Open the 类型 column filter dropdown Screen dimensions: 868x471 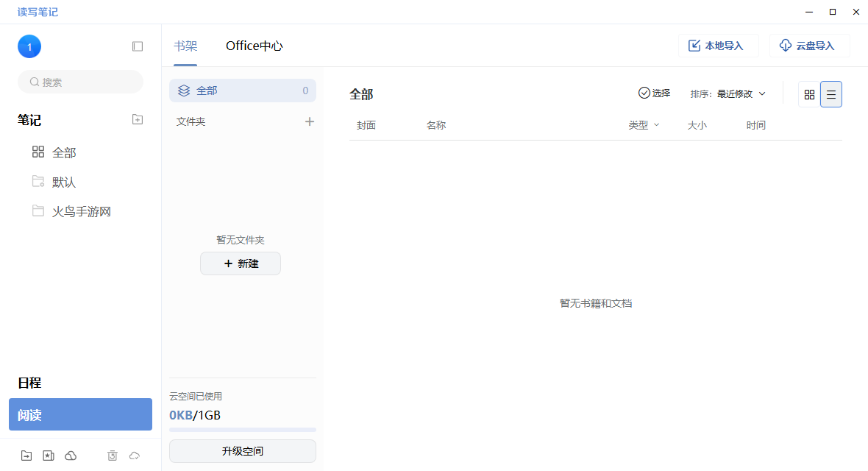coord(644,125)
